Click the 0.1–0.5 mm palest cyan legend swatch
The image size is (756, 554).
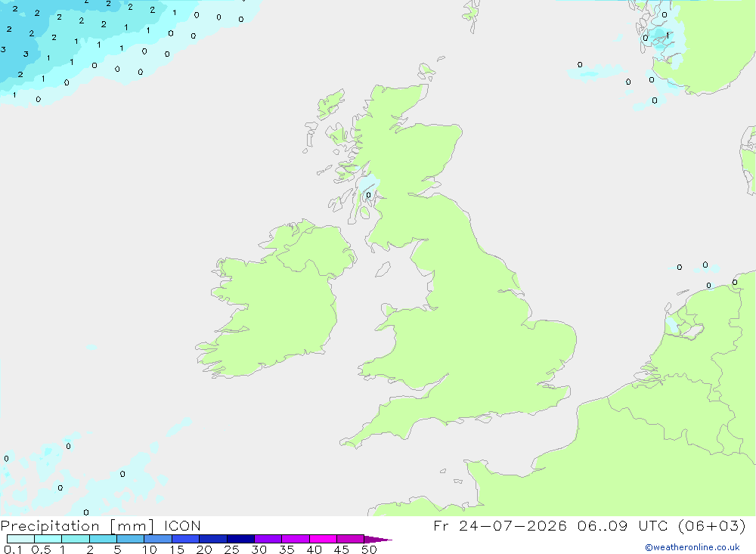[20, 539]
